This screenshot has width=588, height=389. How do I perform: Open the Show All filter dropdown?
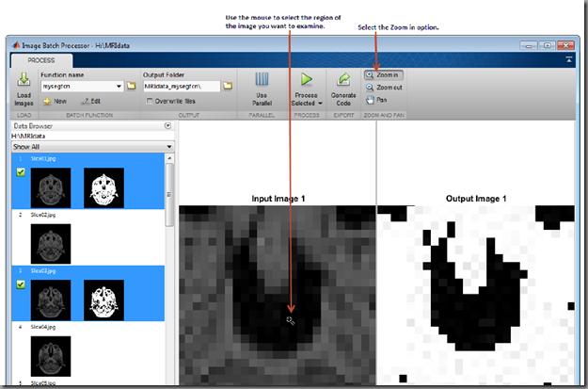(x=92, y=146)
